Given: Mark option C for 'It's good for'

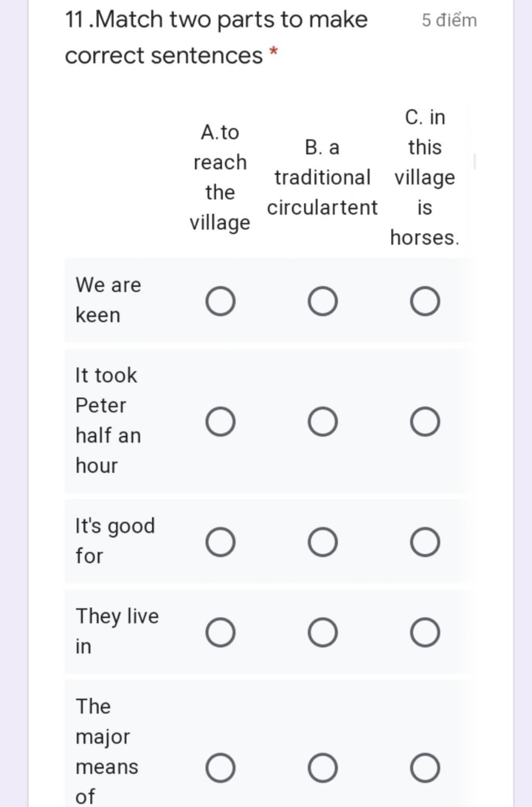Looking at the screenshot, I should click(x=425, y=542).
